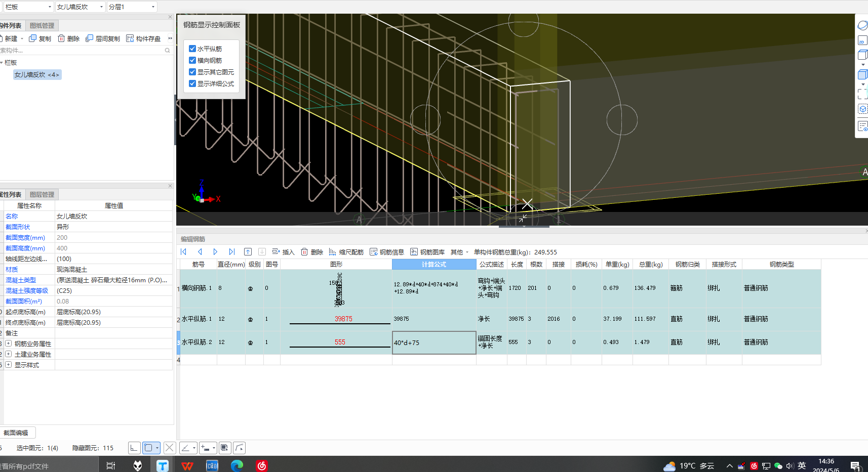The width and height of the screenshot is (868, 472).
Task: Click 计算公式 column header
Action: pyautogui.click(x=434, y=264)
